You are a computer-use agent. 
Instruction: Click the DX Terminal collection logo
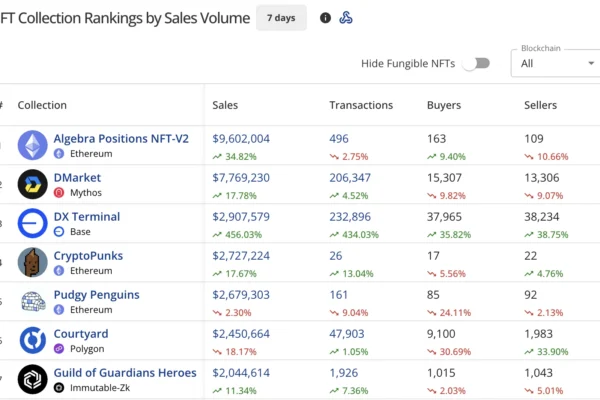(x=33, y=224)
